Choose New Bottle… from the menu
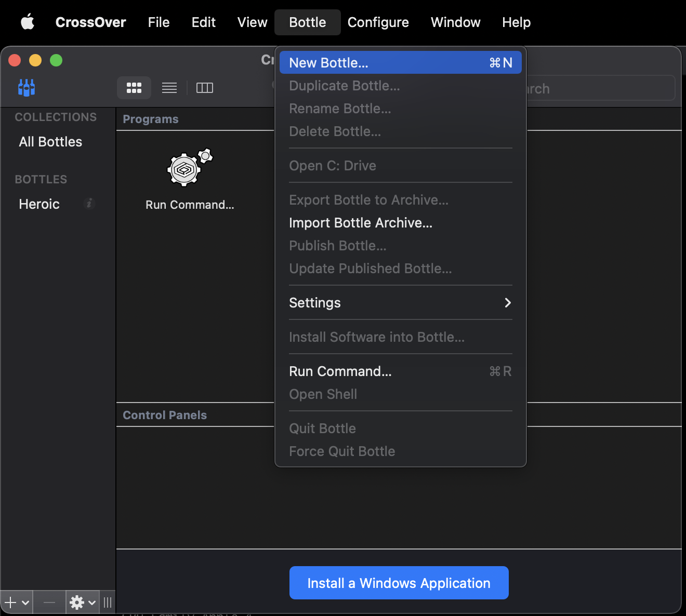The width and height of the screenshot is (686, 616). 401,62
